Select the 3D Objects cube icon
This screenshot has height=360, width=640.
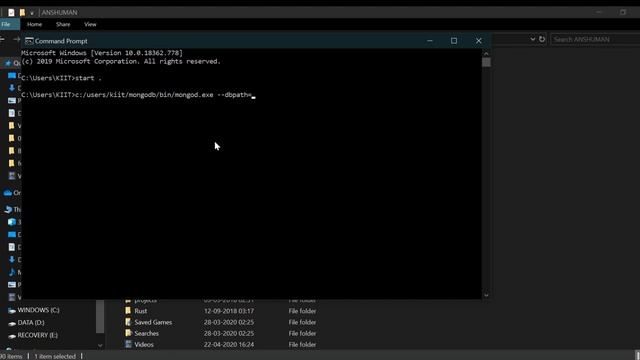click(12, 222)
